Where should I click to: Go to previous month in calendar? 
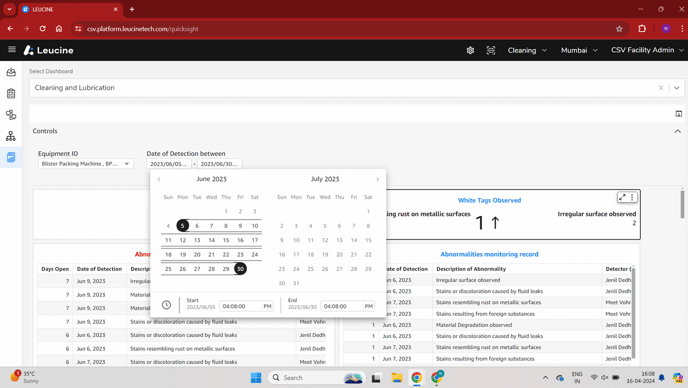(x=159, y=179)
